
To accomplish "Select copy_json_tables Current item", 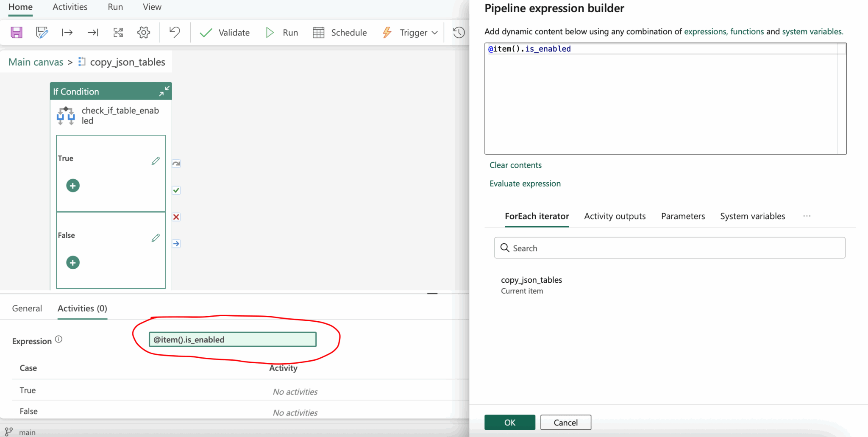I will [x=531, y=285].
